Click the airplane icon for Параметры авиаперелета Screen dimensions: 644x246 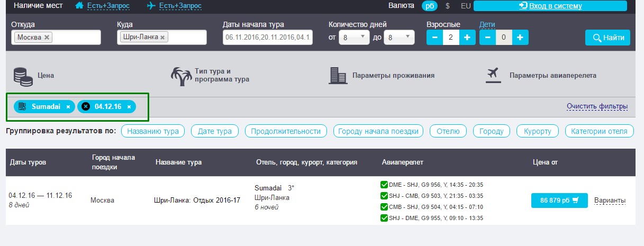[x=493, y=76]
